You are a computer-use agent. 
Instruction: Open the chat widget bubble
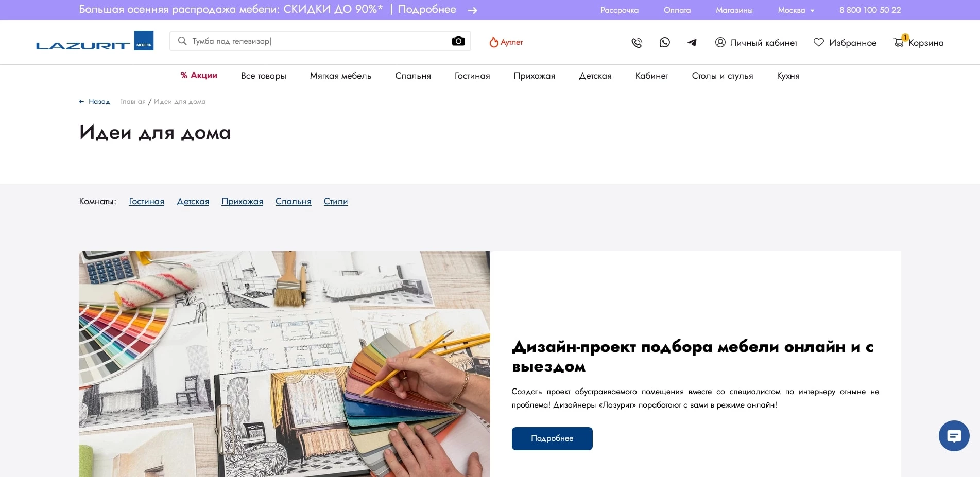[954, 436]
